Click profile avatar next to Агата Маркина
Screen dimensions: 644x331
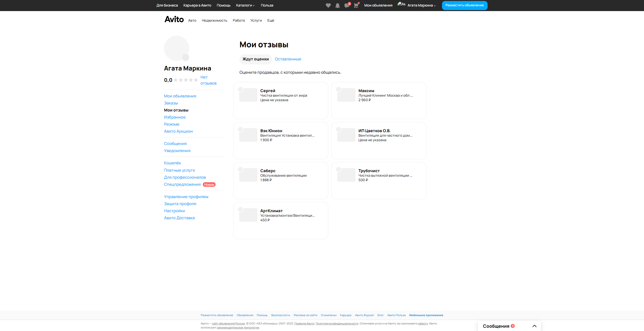401,5
